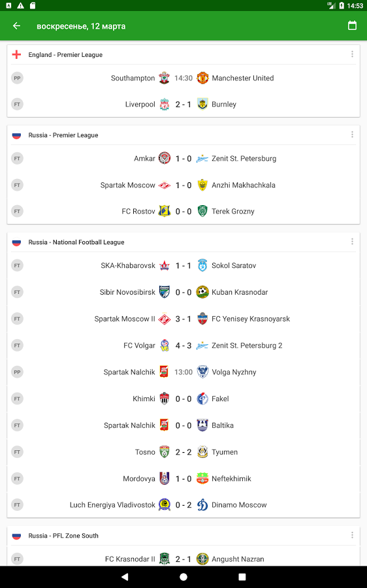Screen dimensions: 367x588
Task: Open Tosno vs Tyumen match row
Action: (x=183, y=452)
